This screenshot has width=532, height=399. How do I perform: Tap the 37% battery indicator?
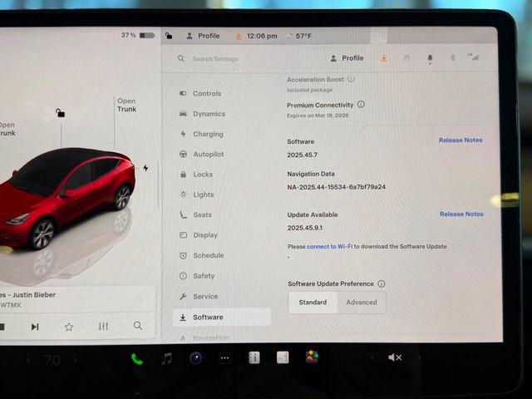point(138,35)
